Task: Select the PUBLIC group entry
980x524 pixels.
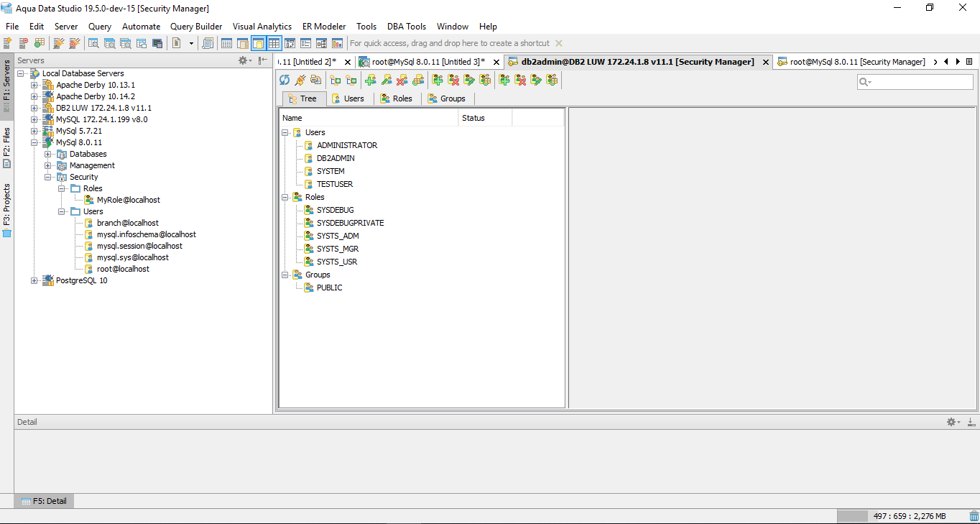Action: (x=329, y=288)
